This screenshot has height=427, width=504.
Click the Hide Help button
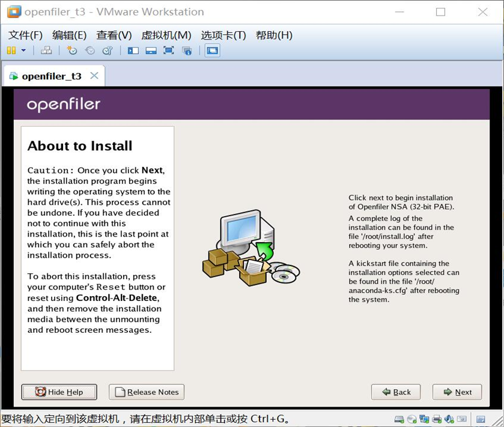pos(59,392)
